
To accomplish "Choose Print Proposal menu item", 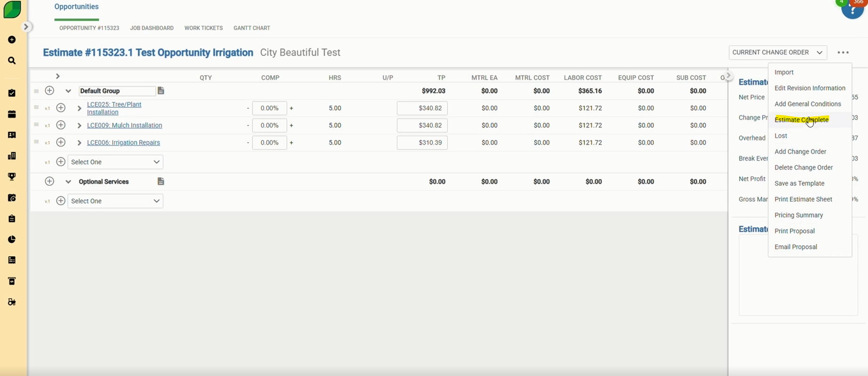I will point(795,231).
